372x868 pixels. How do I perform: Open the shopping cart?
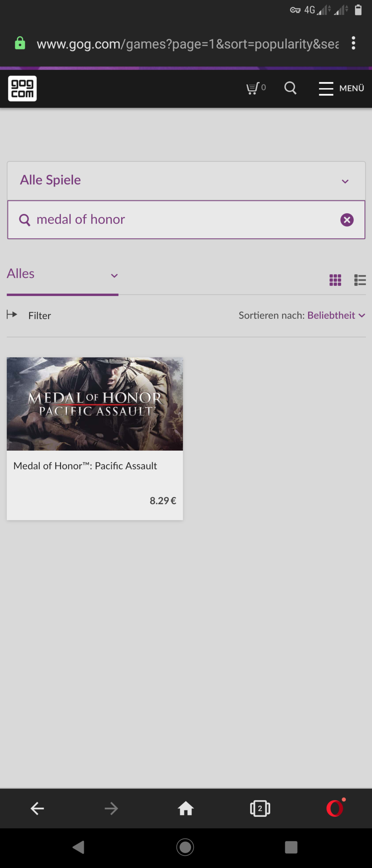(x=256, y=88)
